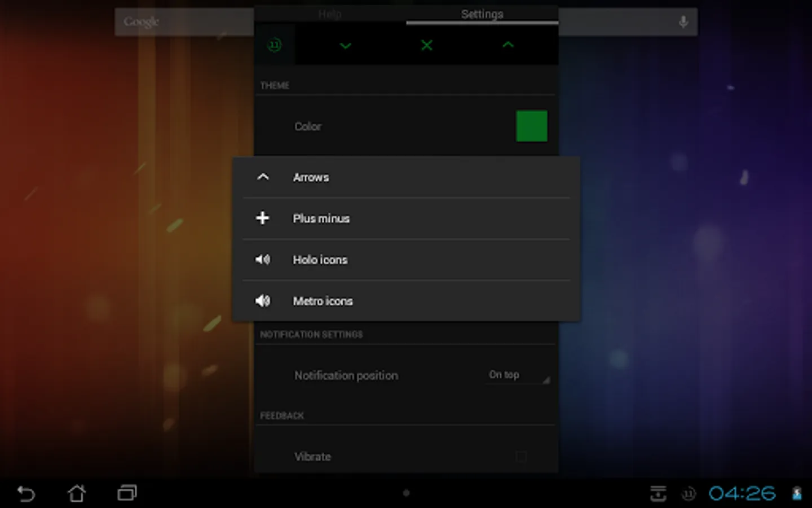Tap the green volume down chevron
This screenshot has height=508, width=812.
pyautogui.click(x=346, y=45)
